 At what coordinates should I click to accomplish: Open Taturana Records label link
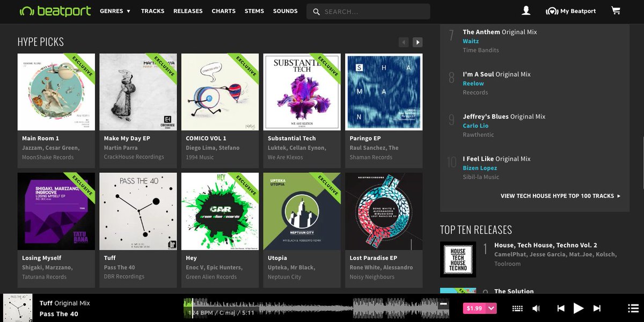[x=45, y=277]
